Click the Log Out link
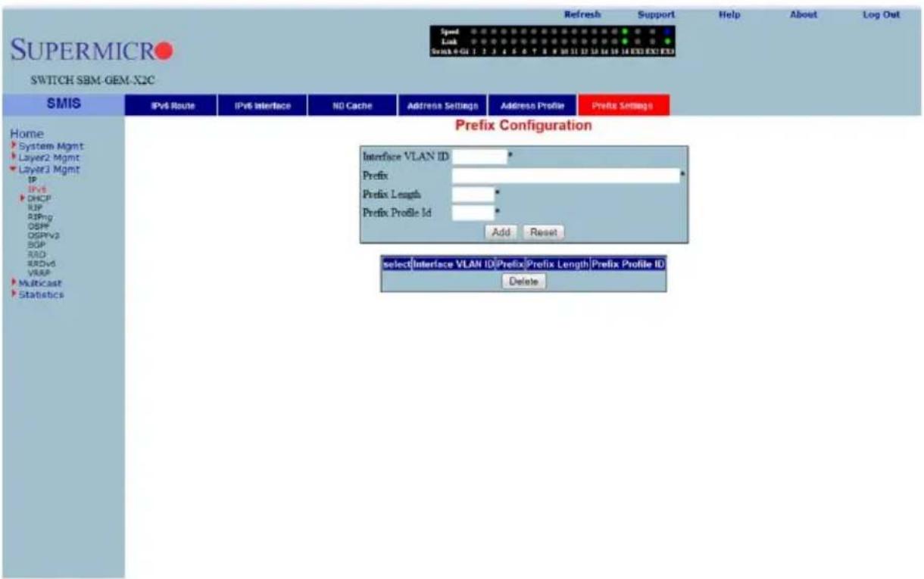Viewport: 924px width, 579px height. tap(880, 14)
